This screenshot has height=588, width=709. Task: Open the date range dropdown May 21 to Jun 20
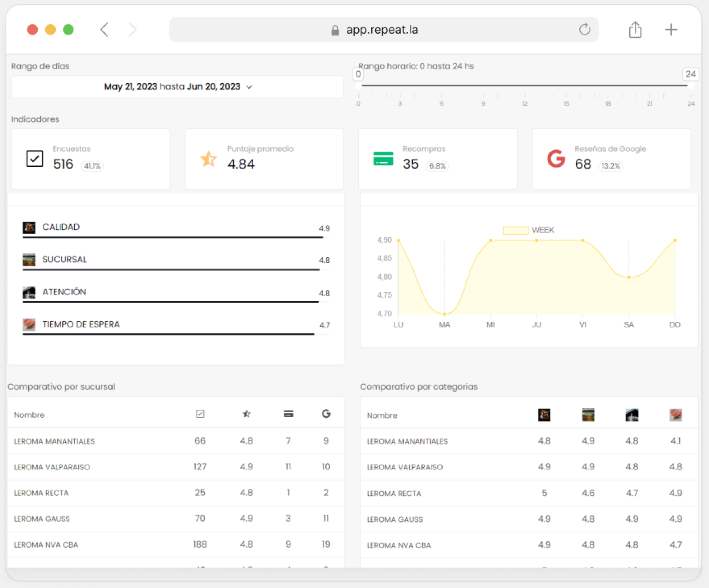pyautogui.click(x=177, y=87)
